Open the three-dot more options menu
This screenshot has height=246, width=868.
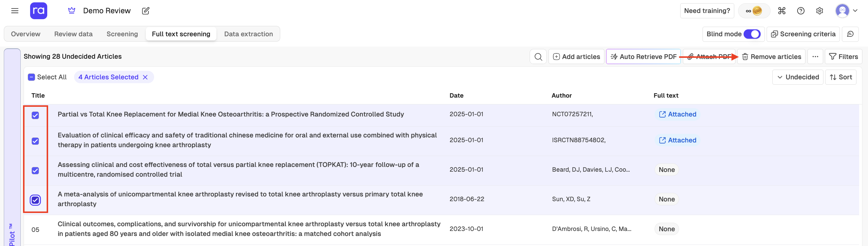coord(815,57)
